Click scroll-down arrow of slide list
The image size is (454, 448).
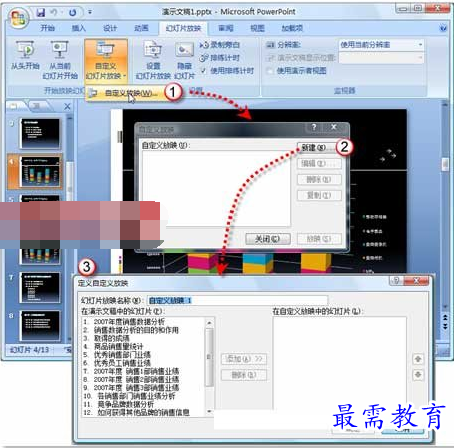pos(209,412)
